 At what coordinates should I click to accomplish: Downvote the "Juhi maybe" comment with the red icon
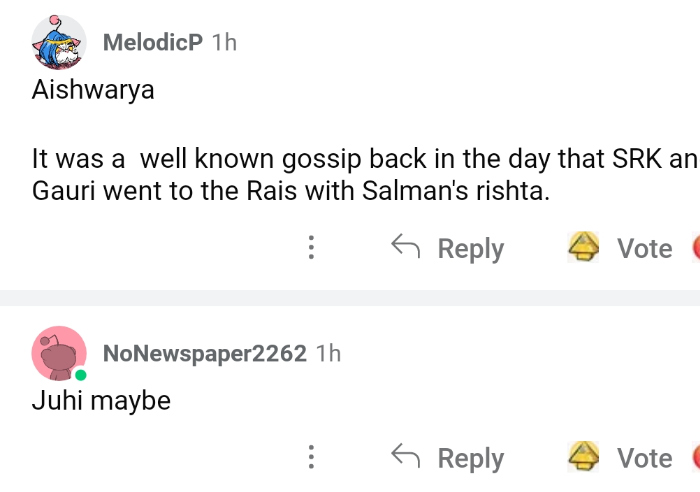695,458
